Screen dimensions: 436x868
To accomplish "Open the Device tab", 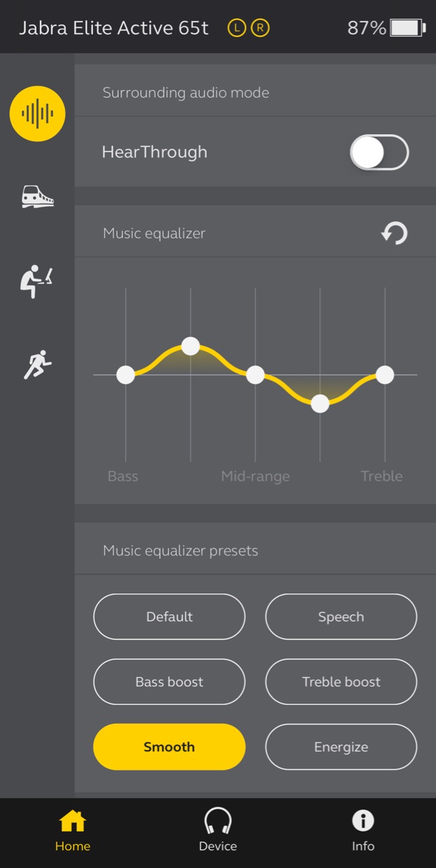I will coord(218,832).
